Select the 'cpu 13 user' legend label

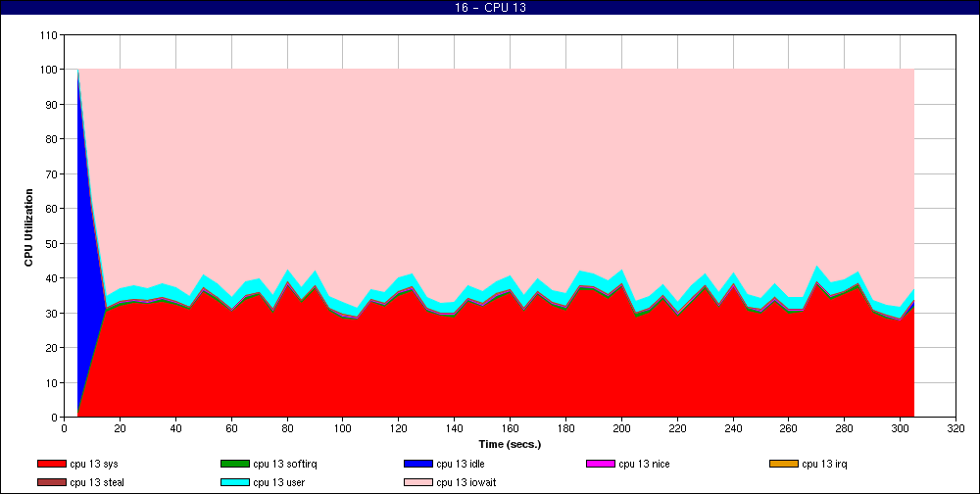click(x=278, y=482)
